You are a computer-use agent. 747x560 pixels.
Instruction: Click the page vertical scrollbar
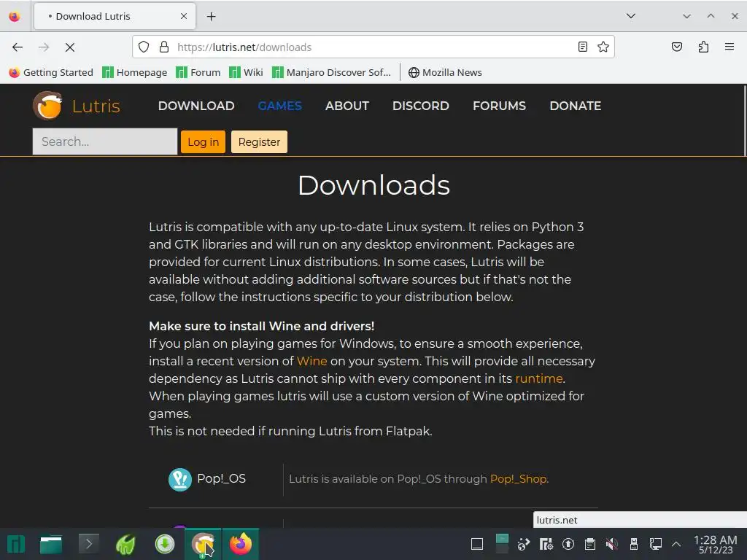click(743, 121)
